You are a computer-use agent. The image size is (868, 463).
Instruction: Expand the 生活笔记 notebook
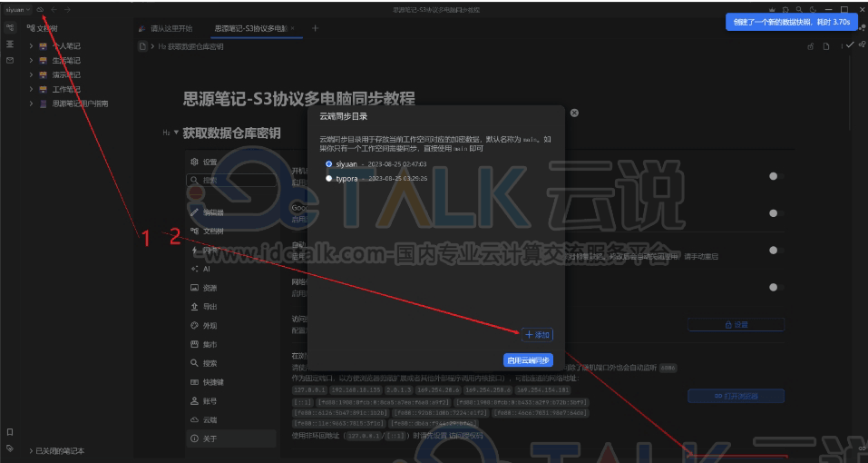point(32,60)
